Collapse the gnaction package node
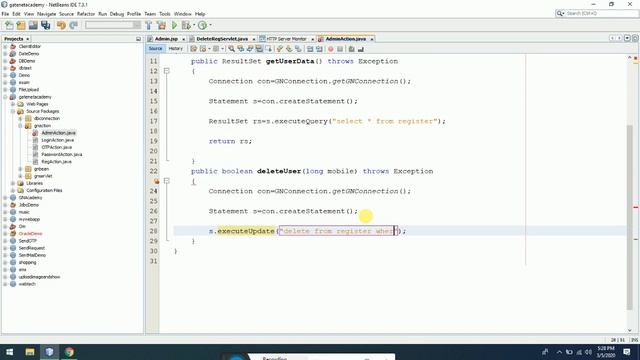640x360 pixels. pyautogui.click(x=20, y=126)
